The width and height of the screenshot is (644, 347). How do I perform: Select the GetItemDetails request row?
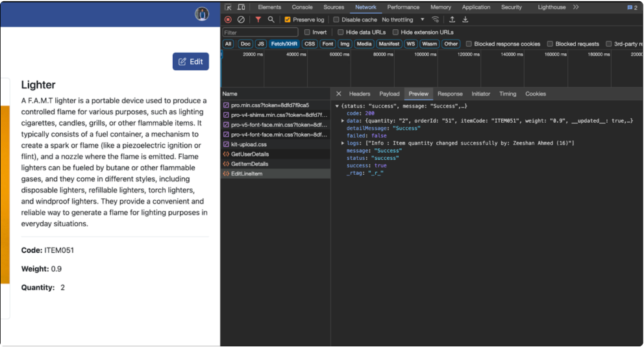click(x=276, y=164)
